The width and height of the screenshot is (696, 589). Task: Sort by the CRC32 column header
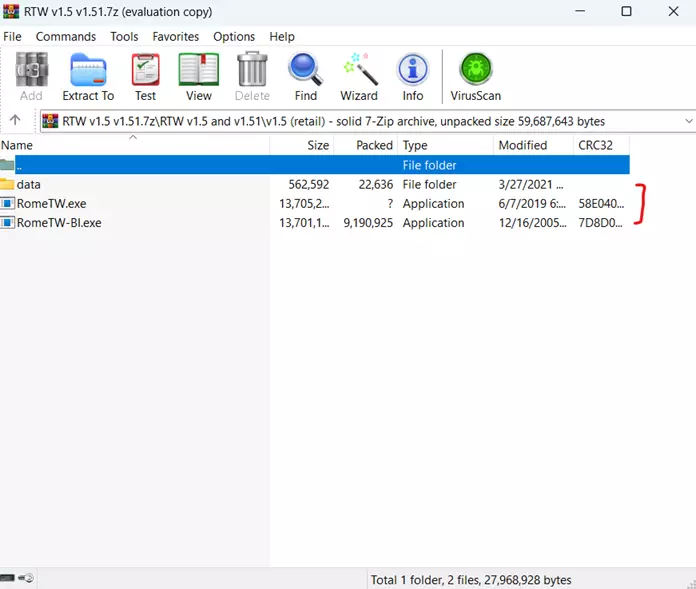click(601, 145)
